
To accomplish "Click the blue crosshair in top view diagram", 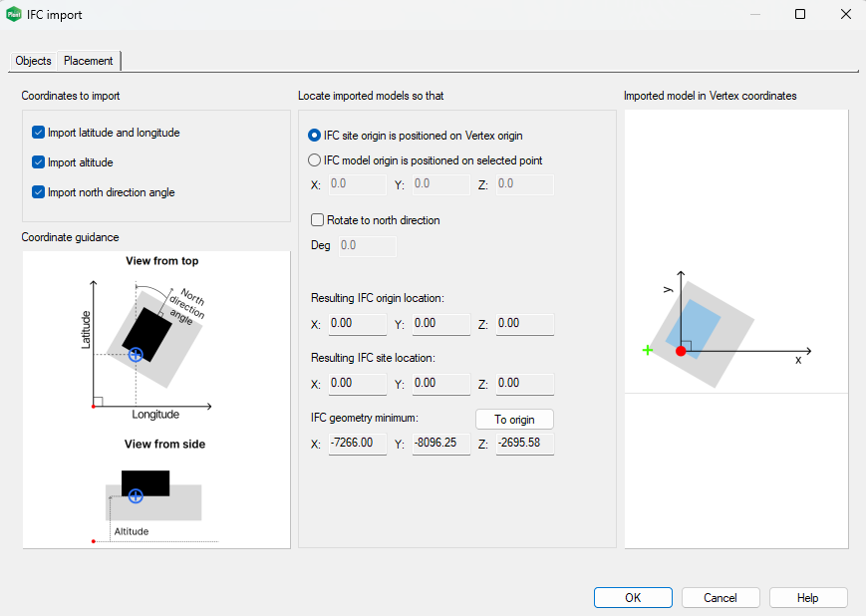I will pos(136,354).
